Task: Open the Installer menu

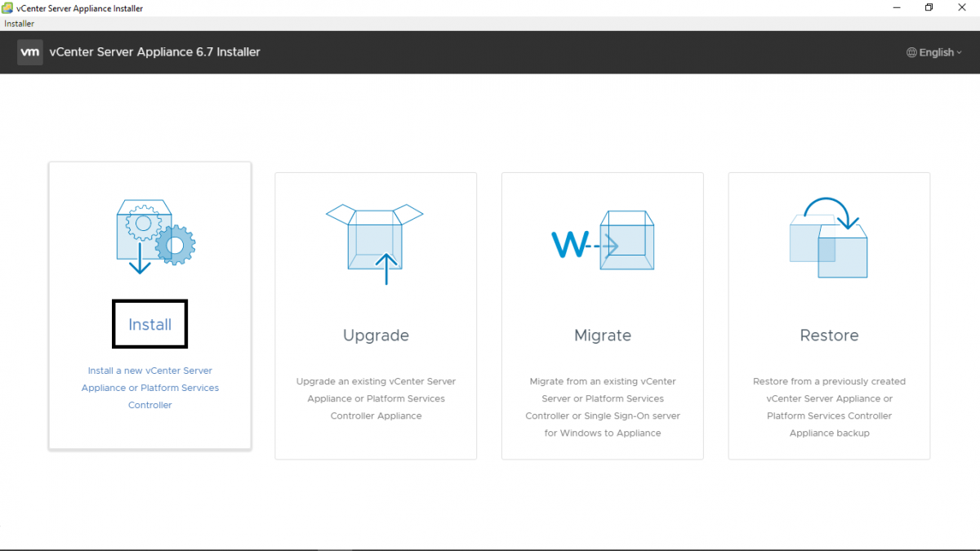Action: [x=19, y=24]
